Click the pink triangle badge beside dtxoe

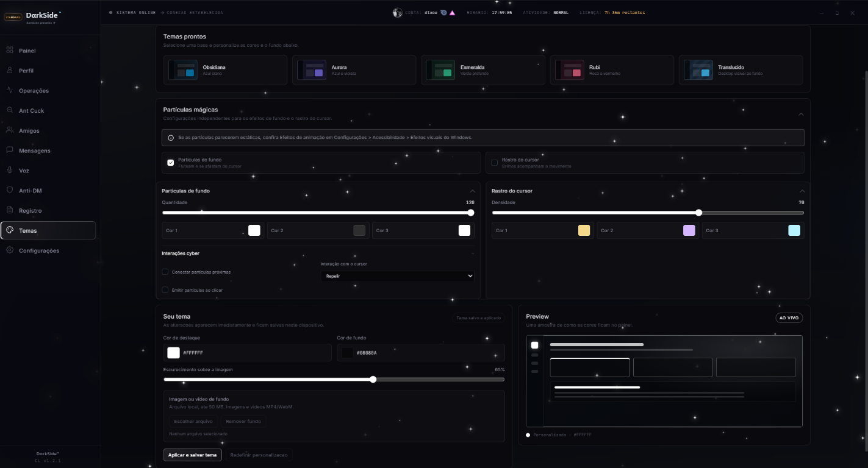452,12
